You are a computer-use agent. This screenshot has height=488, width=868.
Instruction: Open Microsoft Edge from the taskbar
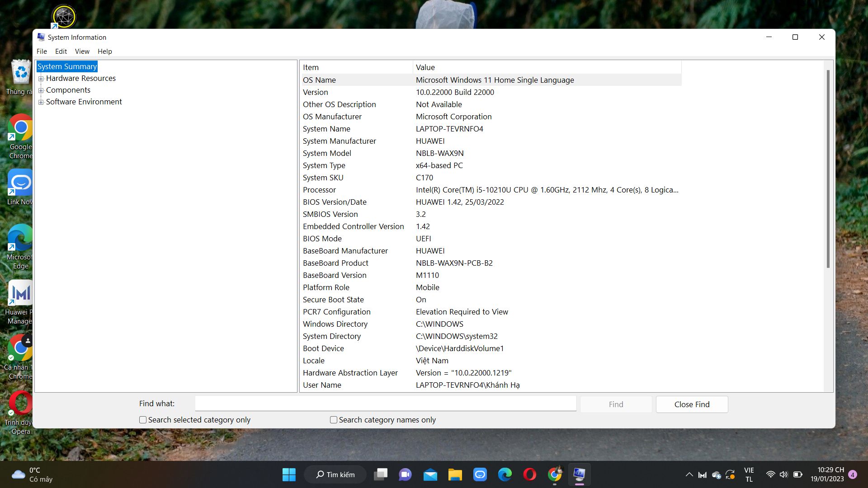[x=505, y=474]
